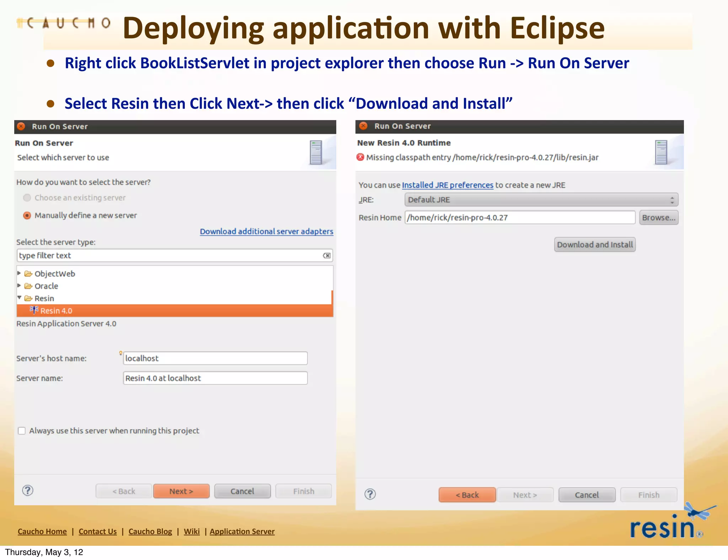Click server tower icon in New Resin Runtime header
The image size is (728, 560).
pyautogui.click(x=661, y=152)
